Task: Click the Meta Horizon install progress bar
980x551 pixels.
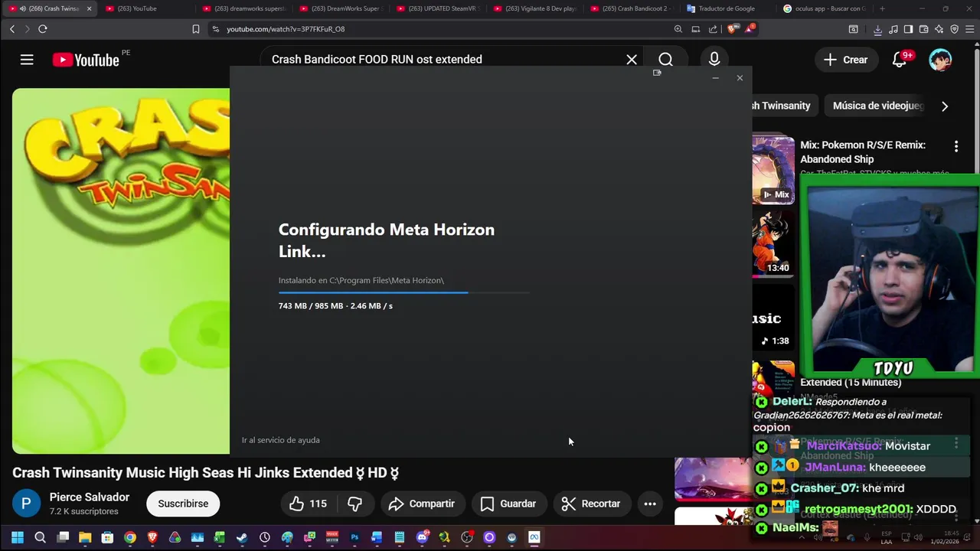Action: [x=403, y=292]
